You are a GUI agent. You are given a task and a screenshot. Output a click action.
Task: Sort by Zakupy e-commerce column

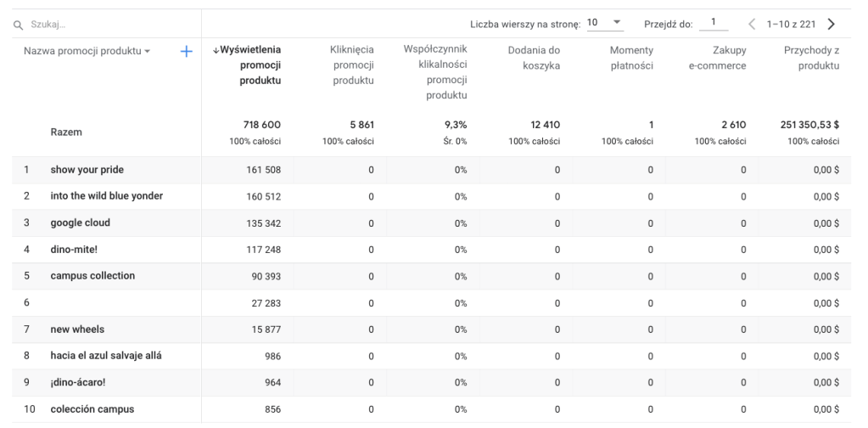tap(720, 59)
